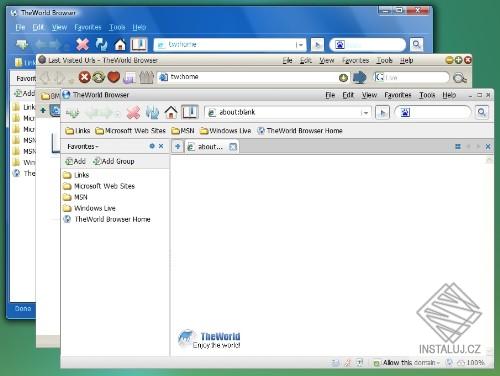This screenshot has height=376, width=500.
Task: Click the blue Go arrow in middle window
Action: tap(359, 77)
